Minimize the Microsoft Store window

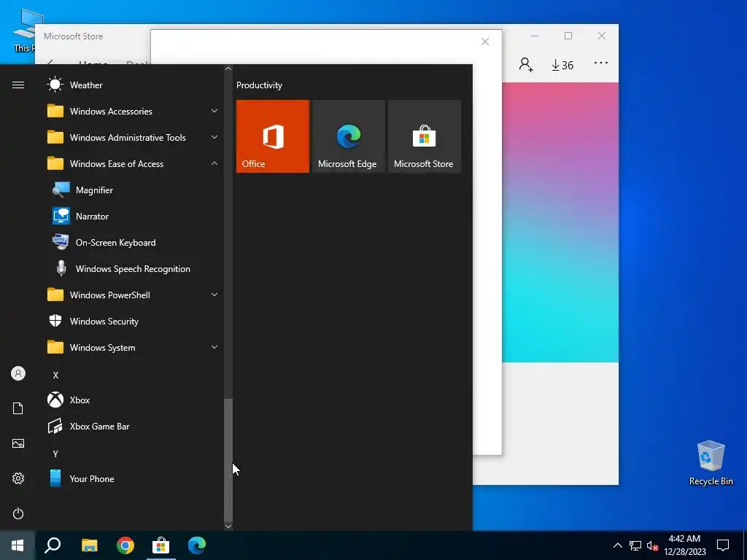(x=535, y=36)
